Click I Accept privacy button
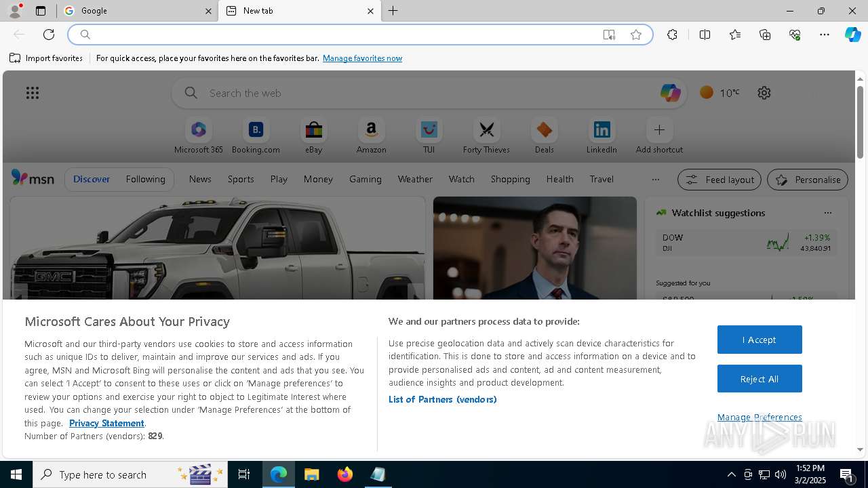The image size is (868, 488). pyautogui.click(x=759, y=340)
